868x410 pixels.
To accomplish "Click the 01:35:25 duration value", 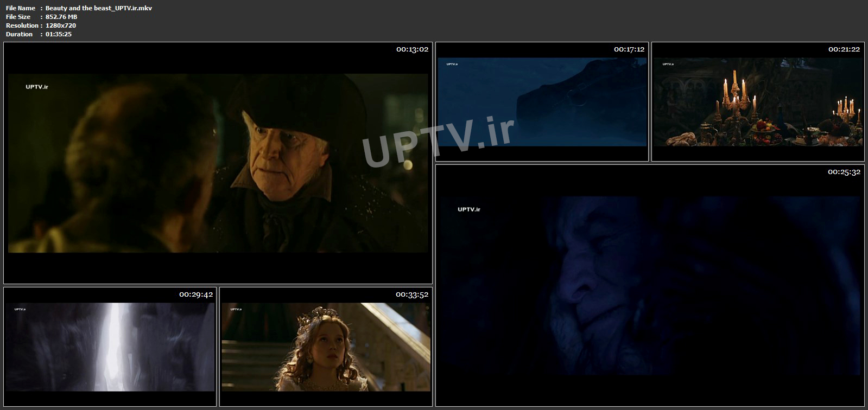I will point(59,34).
